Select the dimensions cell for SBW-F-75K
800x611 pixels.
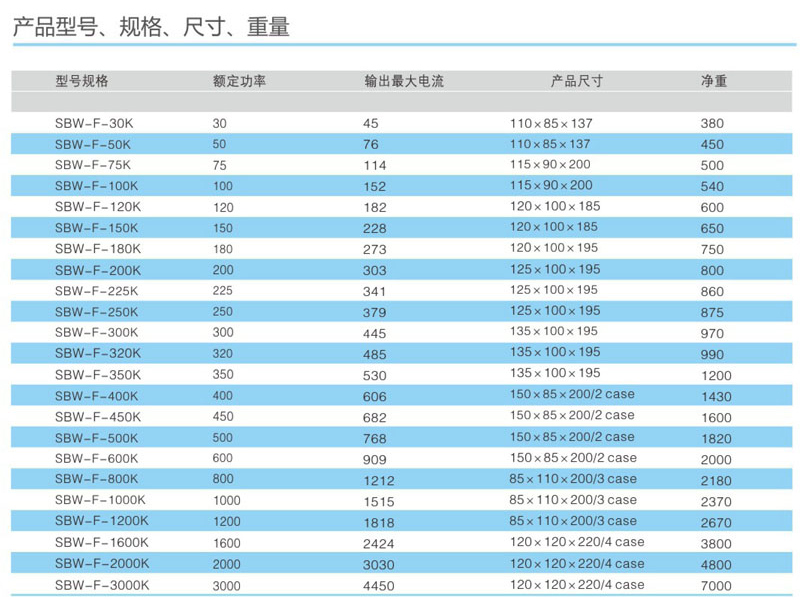click(550, 164)
